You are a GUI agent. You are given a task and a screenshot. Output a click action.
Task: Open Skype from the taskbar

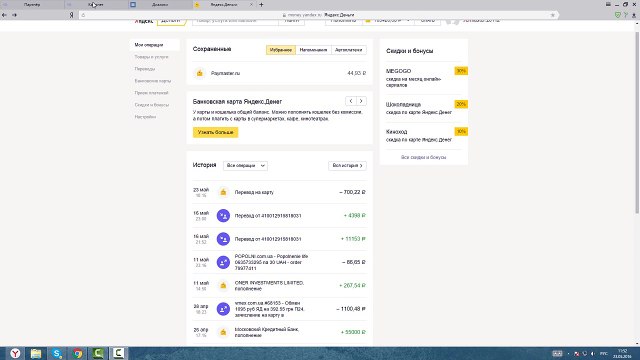pyautogui.click(x=57, y=353)
